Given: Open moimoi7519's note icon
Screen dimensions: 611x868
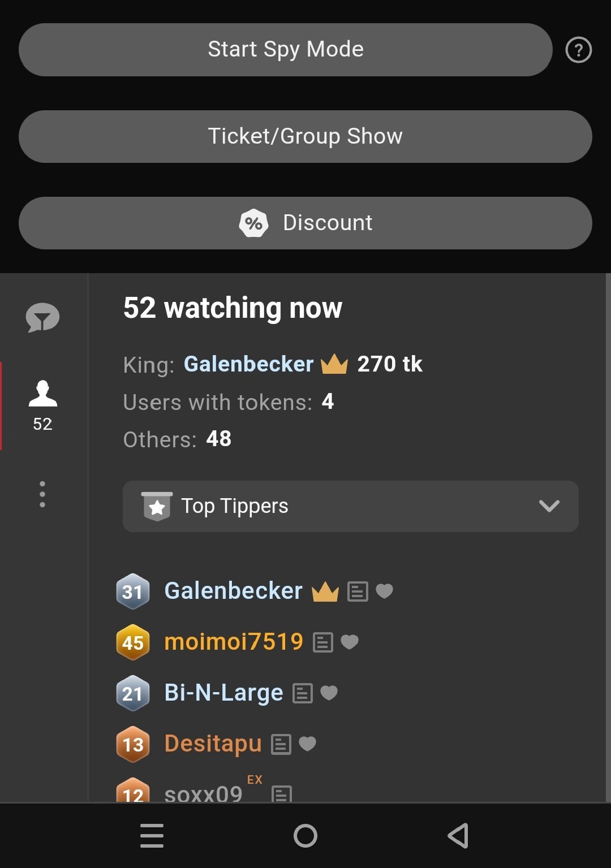Looking at the screenshot, I should coord(323,642).
